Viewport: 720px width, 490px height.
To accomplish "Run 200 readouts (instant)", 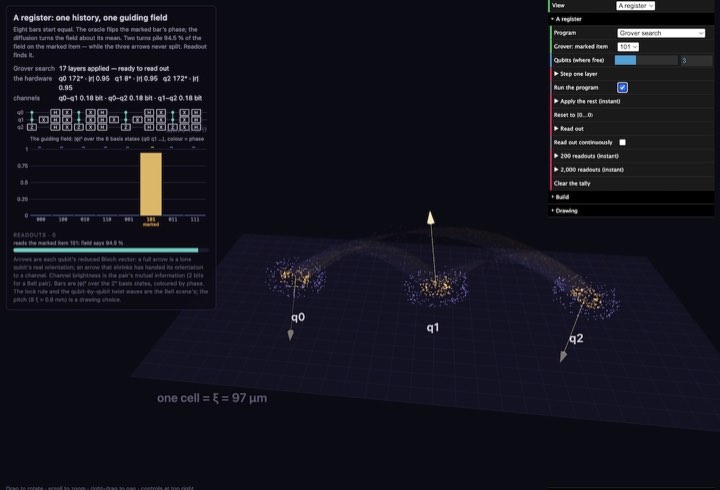I will [631, 156].
